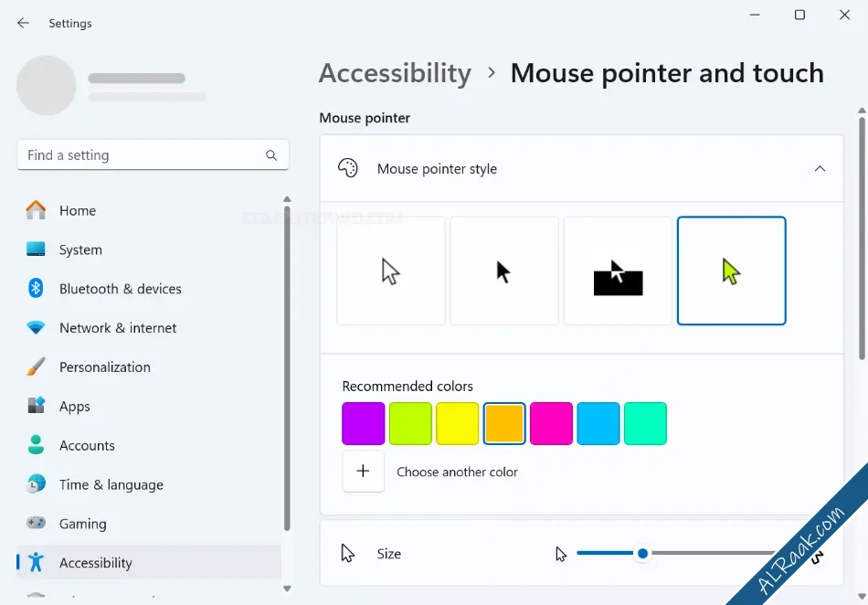Image resolution: width=868 pixels, height=605 pixels.
Task: Pick the orange recommended color
Action: pos(504,423)
